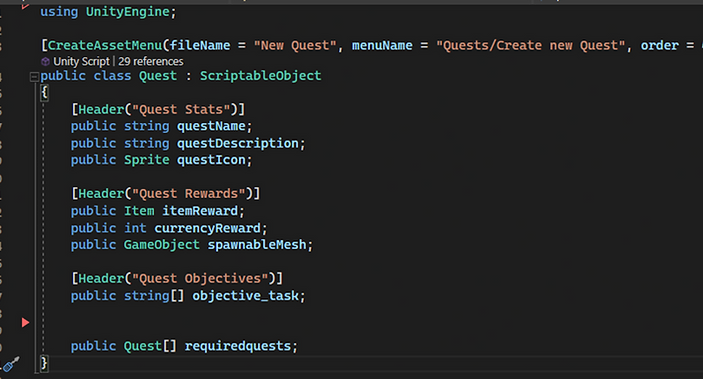Viewport: 703px width, 379px height.
Task: Click the Unity Script CodeLens label
Action: [x=81, y=61]
